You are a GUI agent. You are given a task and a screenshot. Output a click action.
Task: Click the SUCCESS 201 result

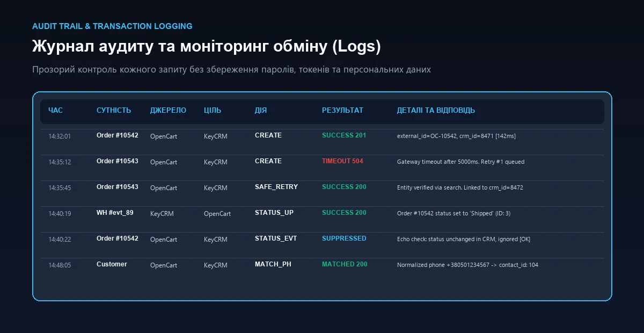[x=344, y=135]
